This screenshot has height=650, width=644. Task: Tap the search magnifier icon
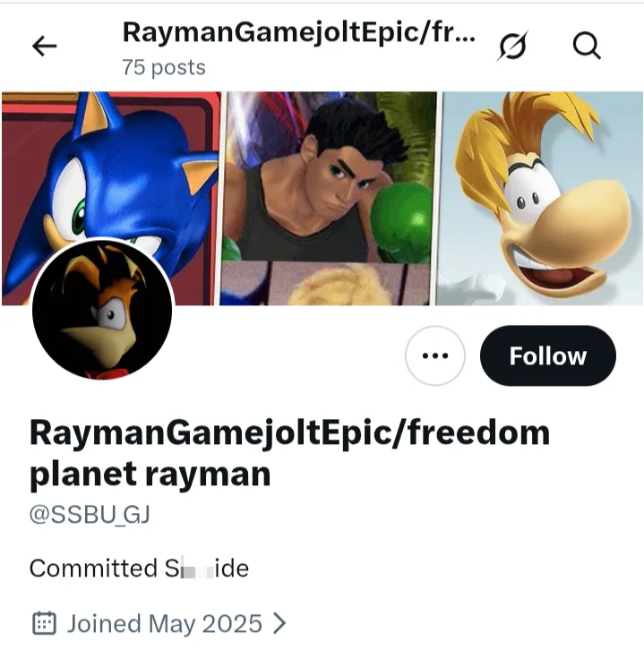point(587,46)
